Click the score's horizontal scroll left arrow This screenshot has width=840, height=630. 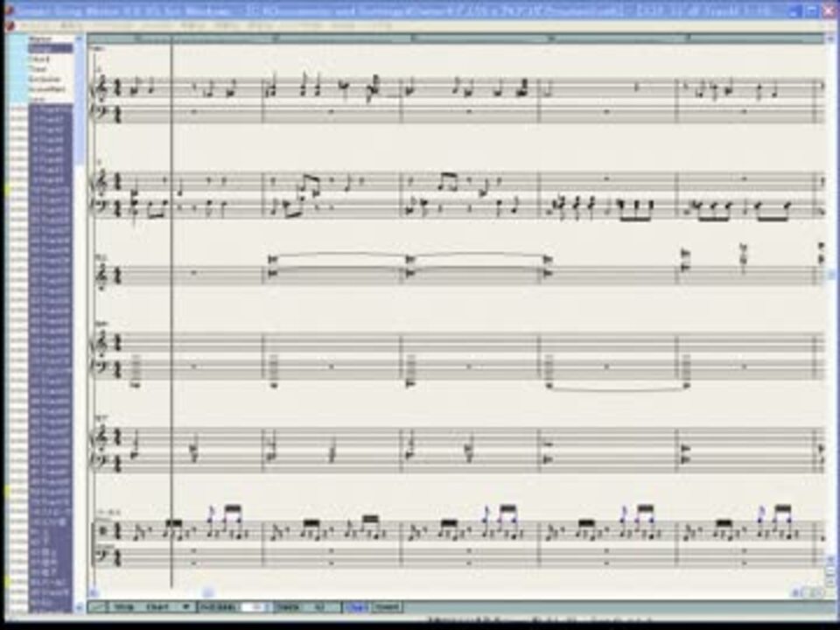pos(94,592)
